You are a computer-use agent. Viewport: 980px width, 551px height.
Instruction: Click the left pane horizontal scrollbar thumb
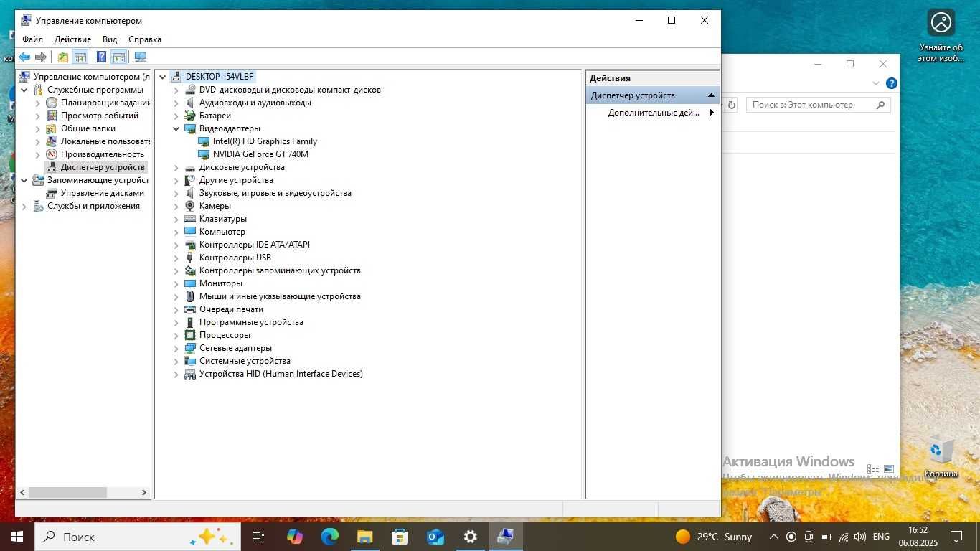[67, 492]
